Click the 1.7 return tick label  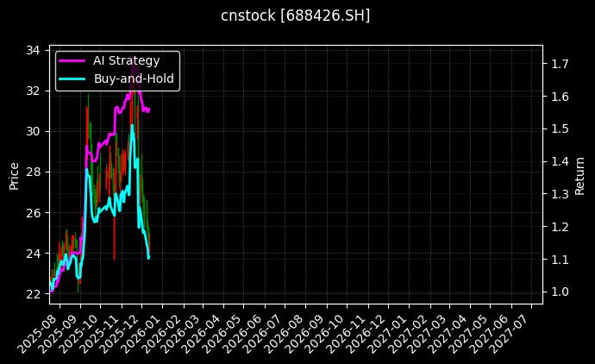(x=559, y=64)
